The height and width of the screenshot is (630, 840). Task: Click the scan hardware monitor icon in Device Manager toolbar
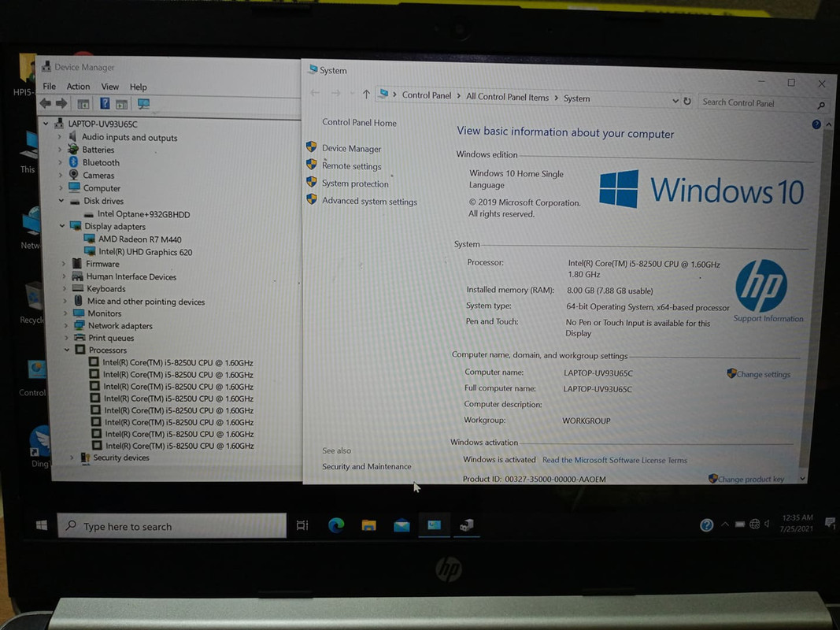click(143, 104)
